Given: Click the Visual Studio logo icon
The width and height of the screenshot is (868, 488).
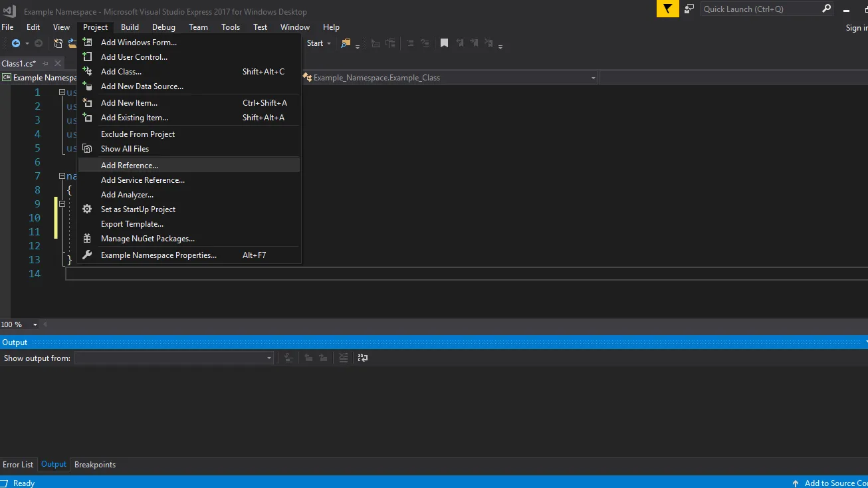Looking at the screenshot, I should 9,11.
